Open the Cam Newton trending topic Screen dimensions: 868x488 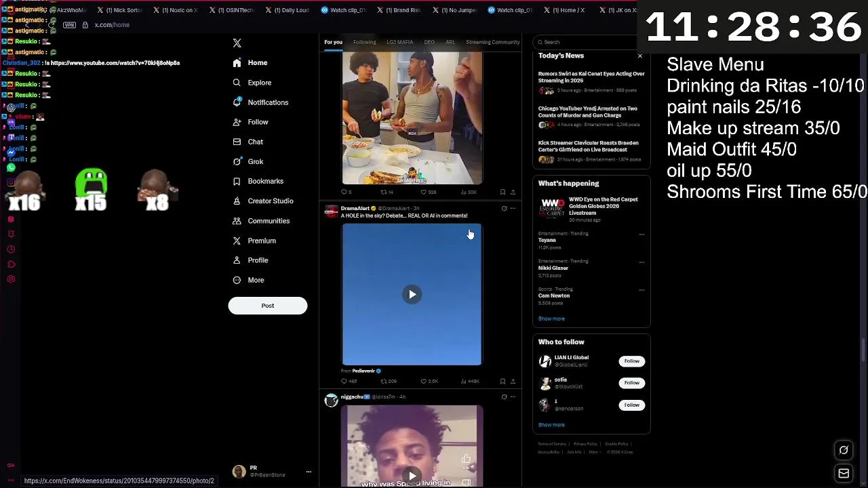[554, 296]
